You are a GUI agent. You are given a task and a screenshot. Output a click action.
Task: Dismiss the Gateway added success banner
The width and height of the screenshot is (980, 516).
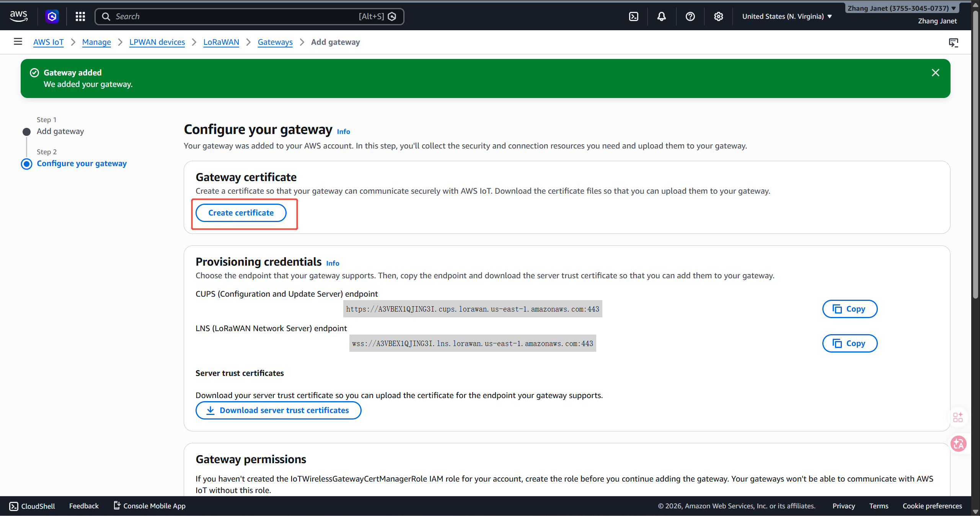(935, 73)
